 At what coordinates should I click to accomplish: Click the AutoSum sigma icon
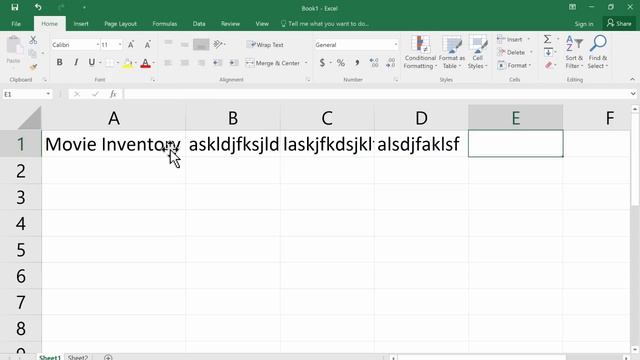548,39
